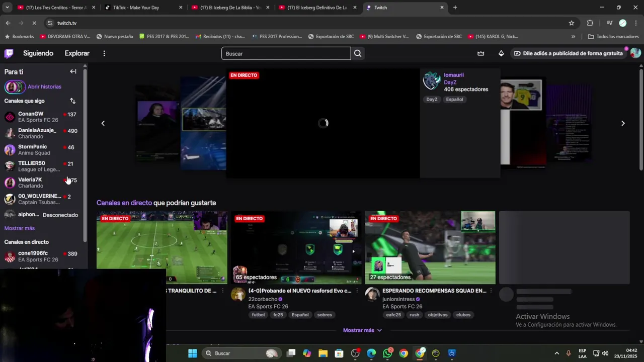The height and width of the screenshot is (362, 644).
Task: Stop loading the page
Action: point(34,23)
